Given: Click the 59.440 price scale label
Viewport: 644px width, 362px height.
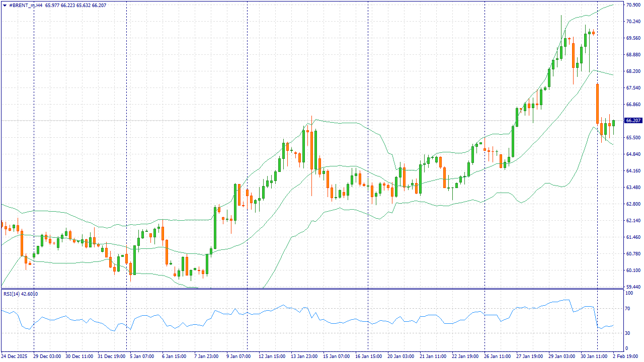Looking at the screenshot, I should (x=632, y=287).
